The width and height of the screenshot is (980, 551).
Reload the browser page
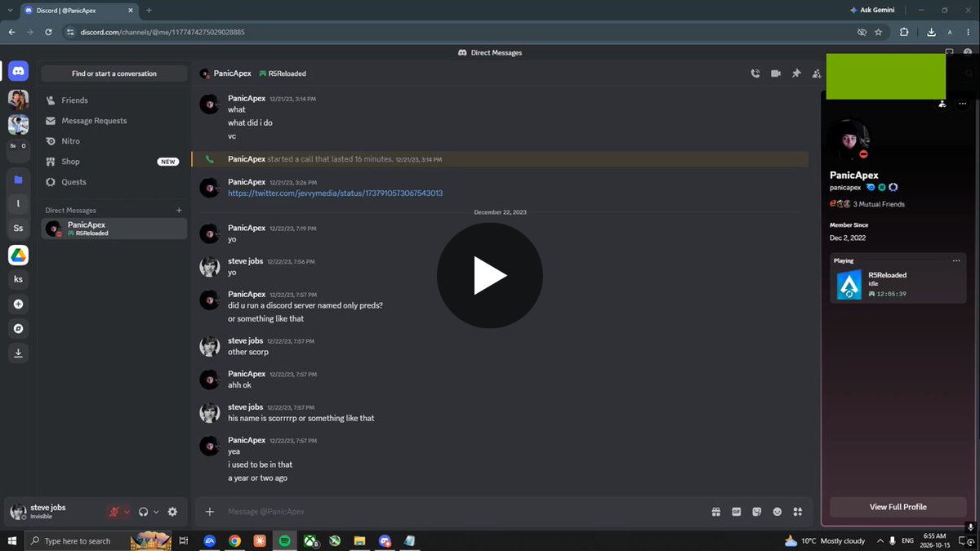(48, 32)
